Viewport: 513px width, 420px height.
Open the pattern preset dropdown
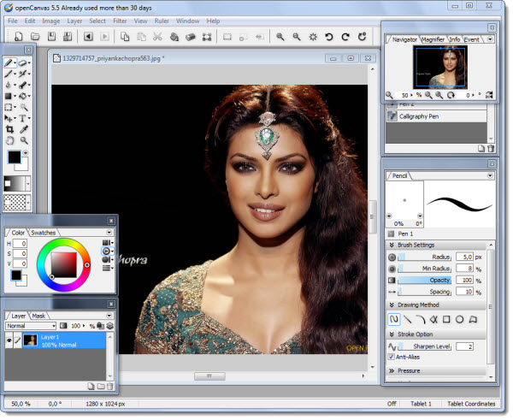click(28, 203)
